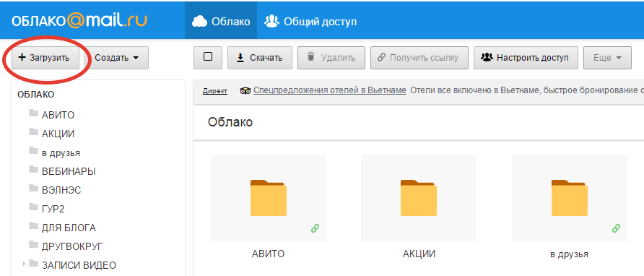Click the АКЦИИ folder thumbnail

[x=419, y=198]
